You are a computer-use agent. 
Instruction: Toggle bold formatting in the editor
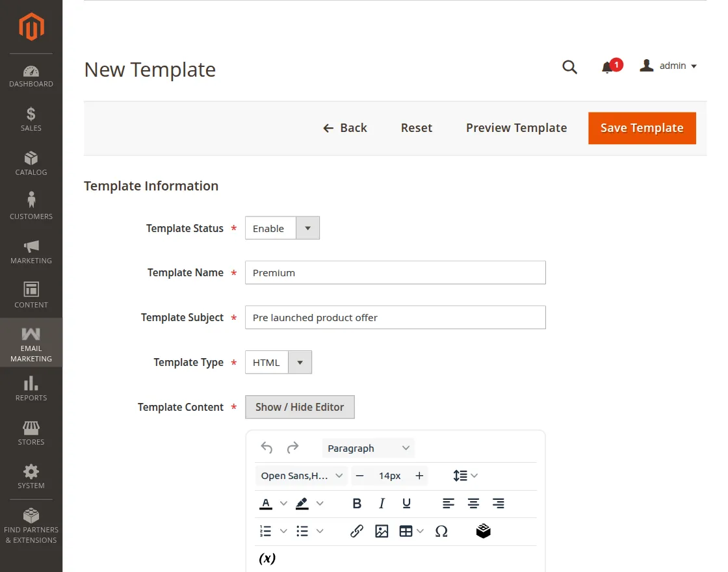(357, 503)
